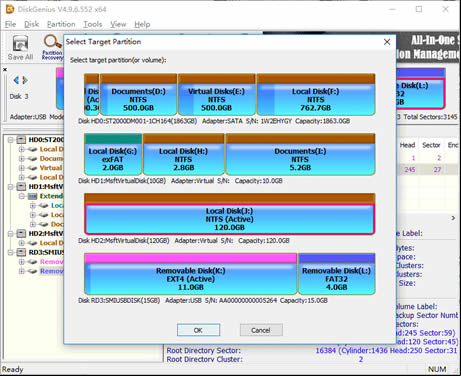Click the HD1:MsftV disk icon in tree

point(22,186)
